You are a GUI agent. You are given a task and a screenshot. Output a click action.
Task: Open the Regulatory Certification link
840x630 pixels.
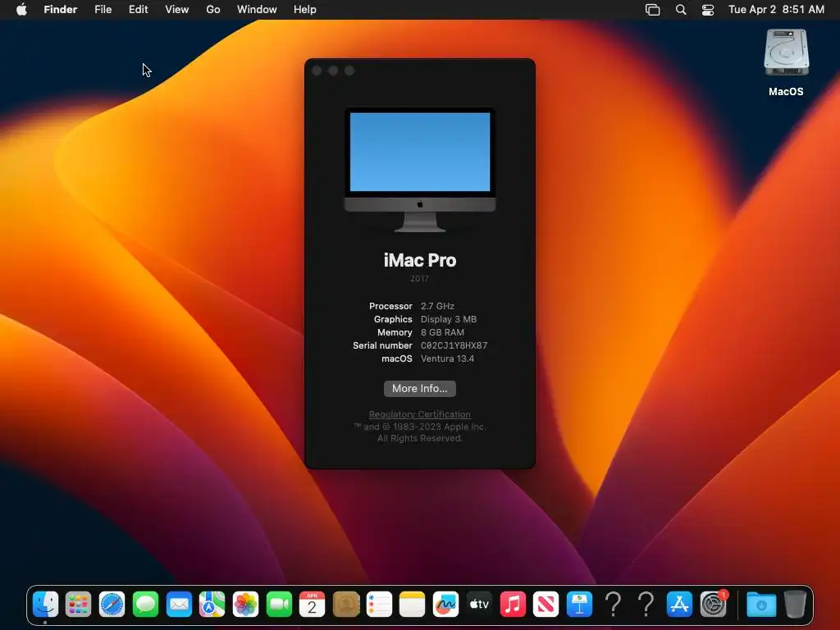click(x=420, y=414)
